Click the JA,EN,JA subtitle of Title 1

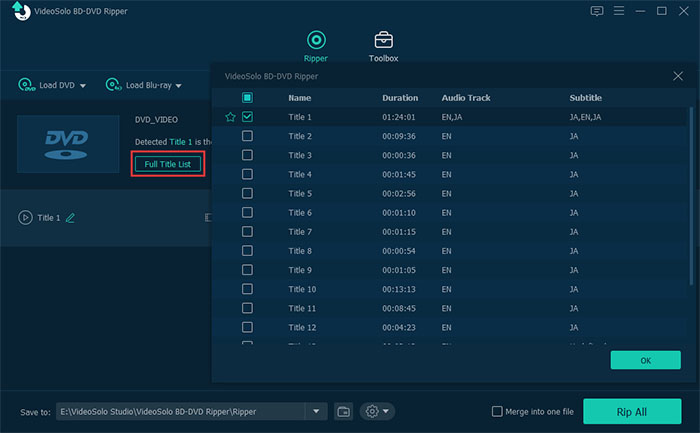coord(585,117)
